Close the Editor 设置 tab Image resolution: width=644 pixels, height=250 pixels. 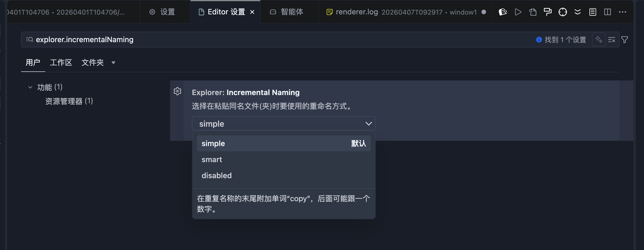(252, 12)
